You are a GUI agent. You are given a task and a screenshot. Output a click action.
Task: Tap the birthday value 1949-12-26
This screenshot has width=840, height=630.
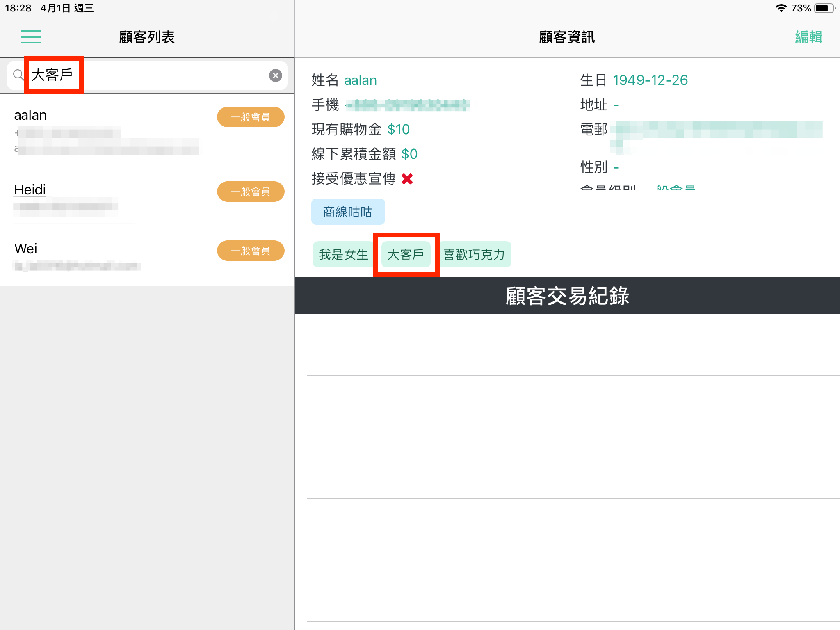pos(650,80)
